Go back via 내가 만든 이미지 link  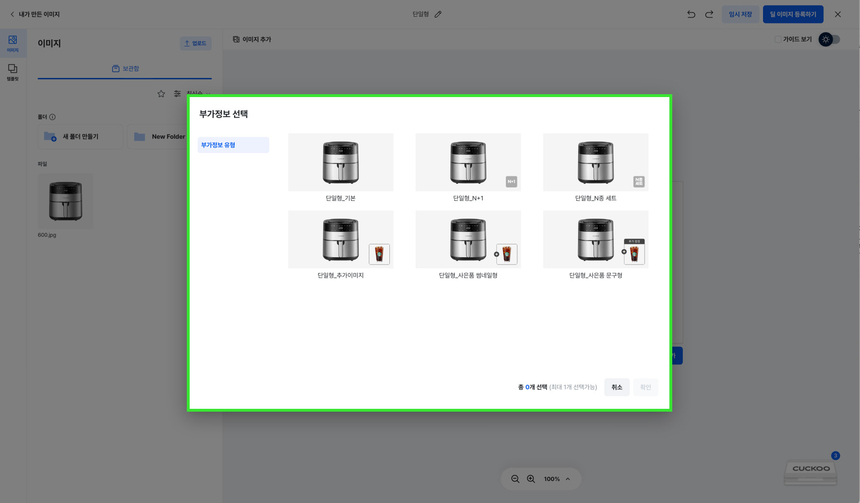tap(34, 14)
